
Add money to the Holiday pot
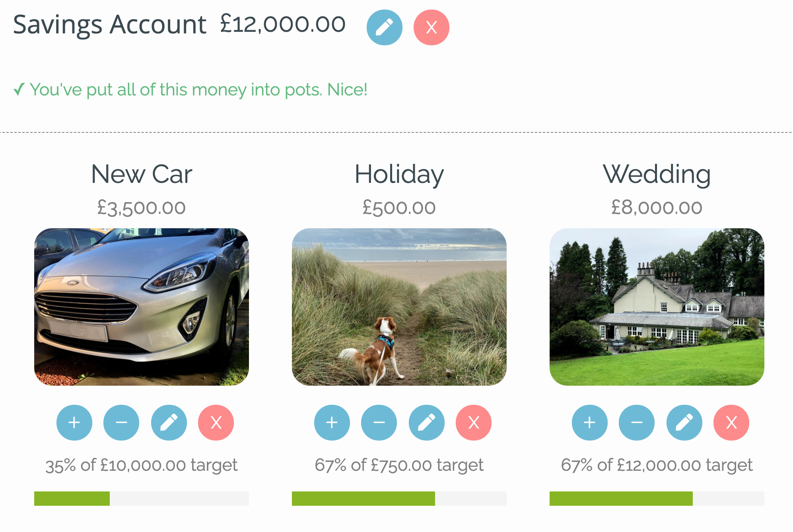[x=332, y=423]
